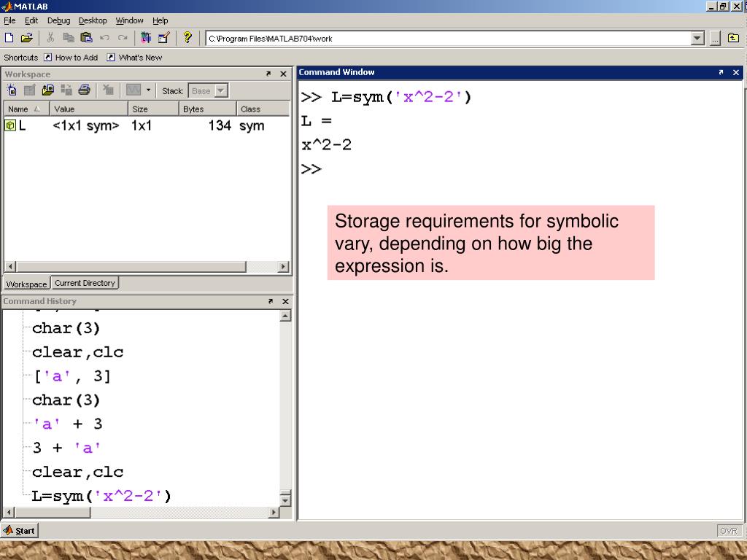
Task: Create a new M-file with the toolbar icon
Action: coord(9,38)
